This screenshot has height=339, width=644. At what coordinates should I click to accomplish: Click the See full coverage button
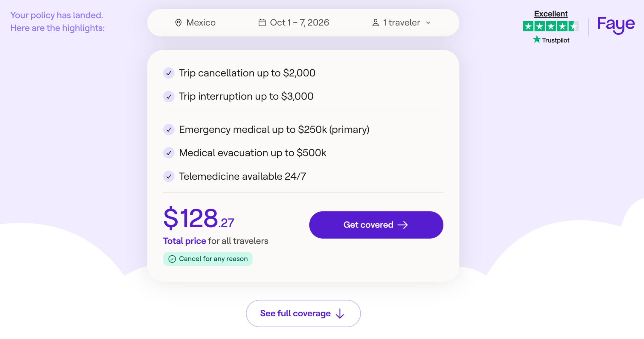pyautogui.click(x=303, y=314)
